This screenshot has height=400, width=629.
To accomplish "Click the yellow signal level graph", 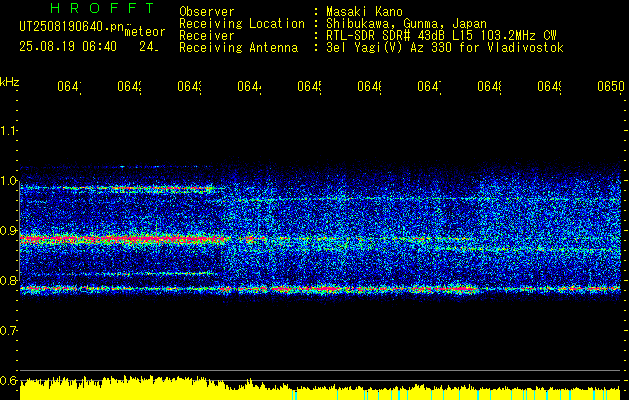I will point(320,388).
